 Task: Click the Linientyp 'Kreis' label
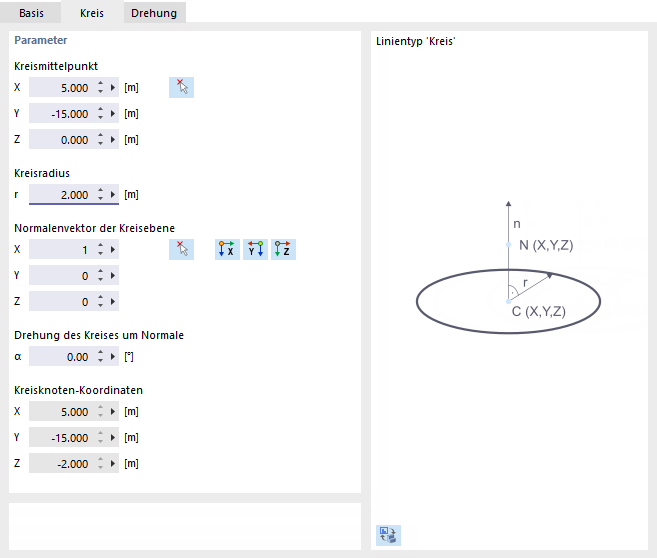click(416, 41)
